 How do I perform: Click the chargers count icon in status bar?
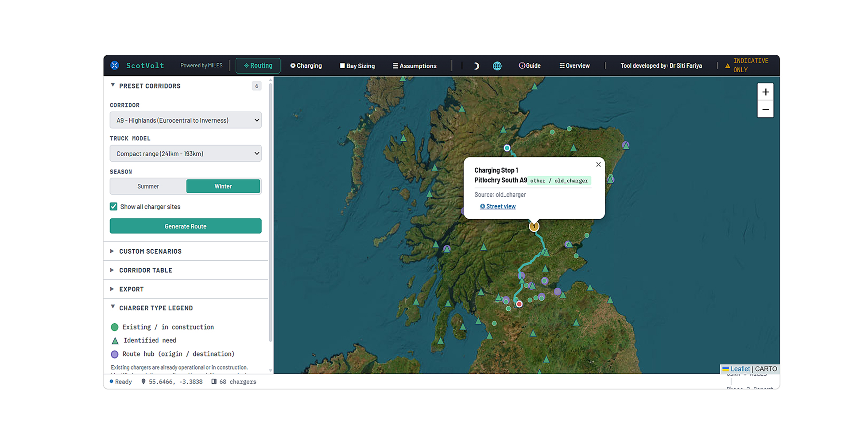coord(214,382)
